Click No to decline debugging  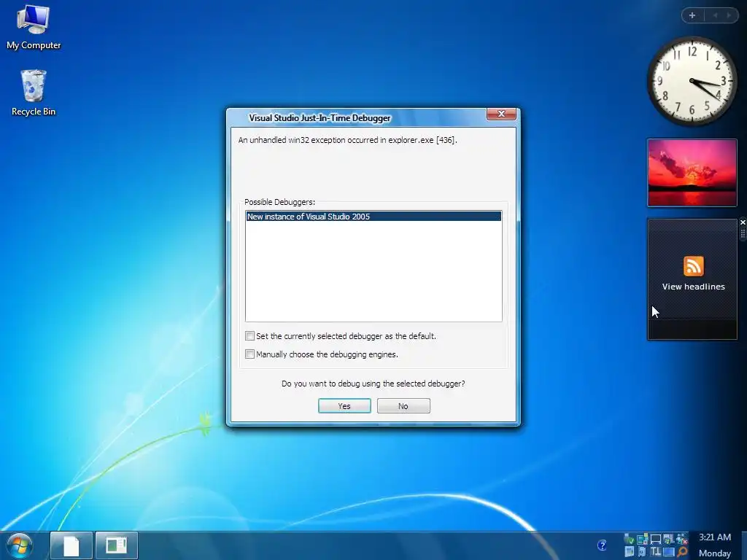click(403, 405)
